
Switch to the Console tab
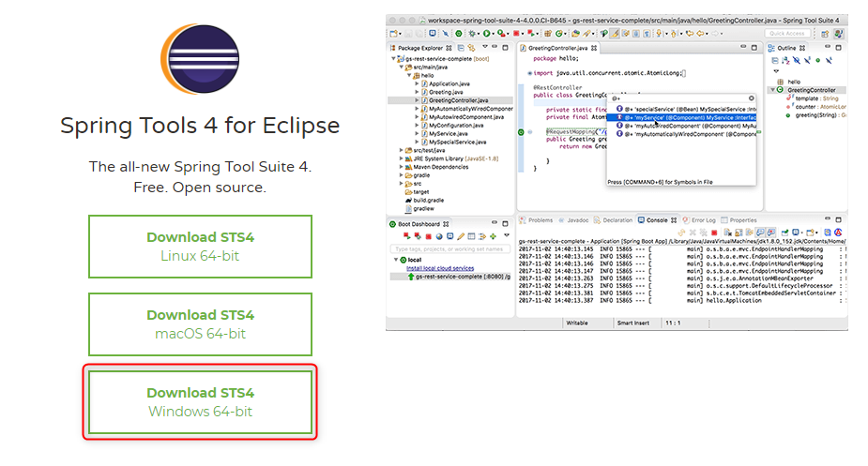[x=652, y=220]
